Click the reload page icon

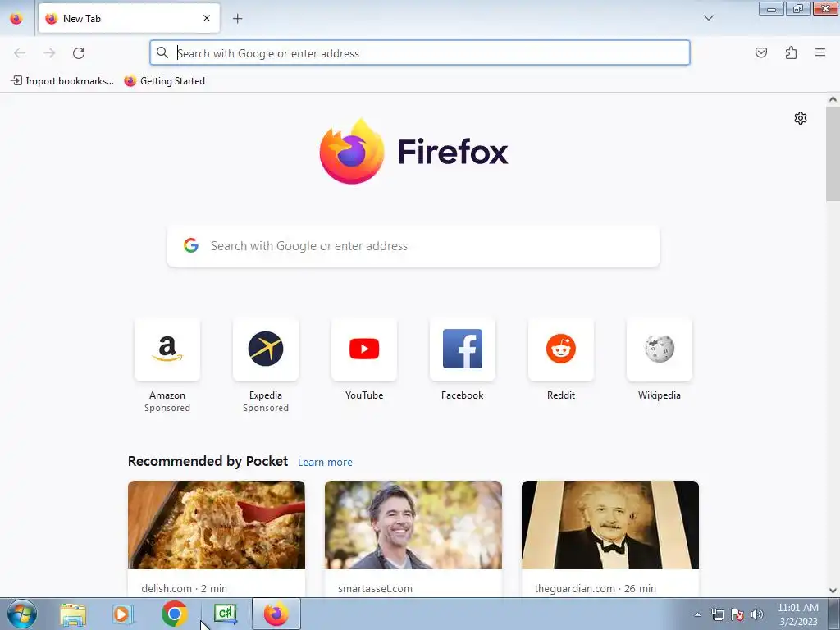(79, 53)
